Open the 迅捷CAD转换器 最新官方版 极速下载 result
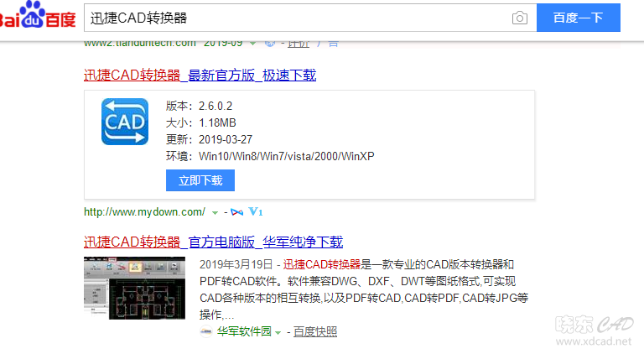The height and width of the screenshot is (354, 644). [x=200, y=75]
